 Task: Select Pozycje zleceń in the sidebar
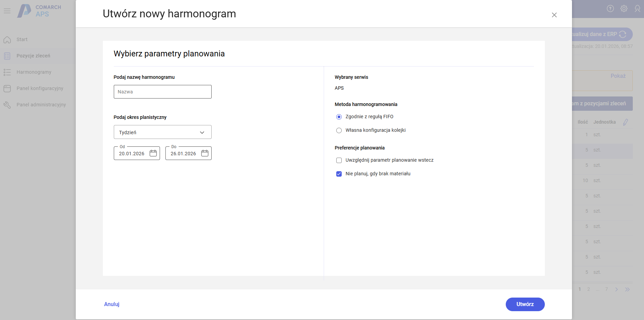pyautogui.click(x=34, y=55)
